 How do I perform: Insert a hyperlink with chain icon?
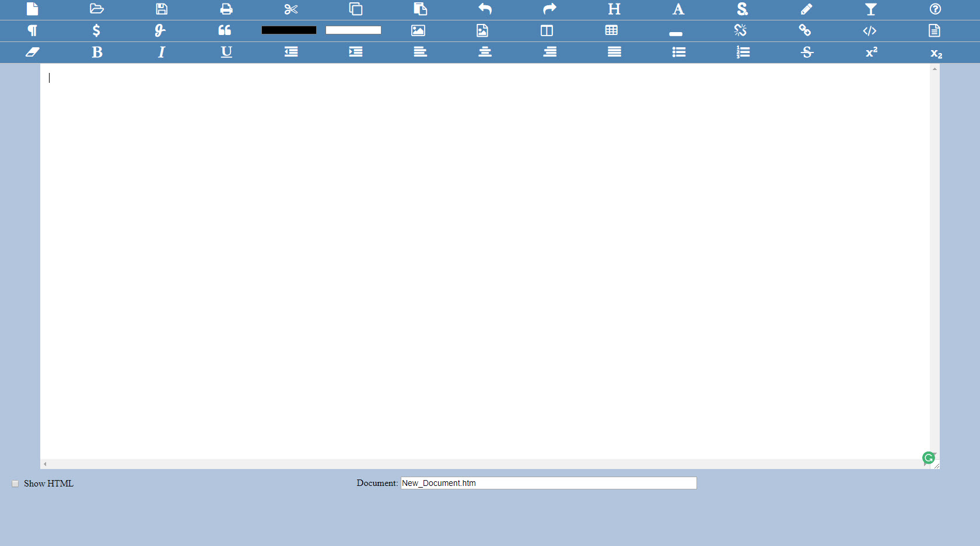click(805, 31)
